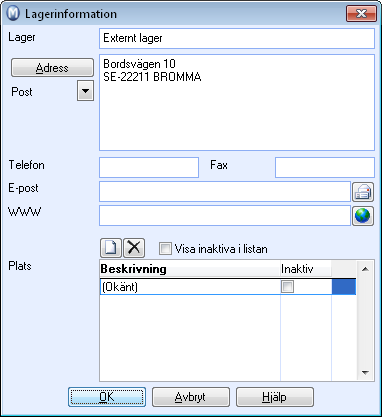Toggle Inaktiv checkbox for (Okänt) row
This screenshot has width=382, height=417.
(287, 287)
